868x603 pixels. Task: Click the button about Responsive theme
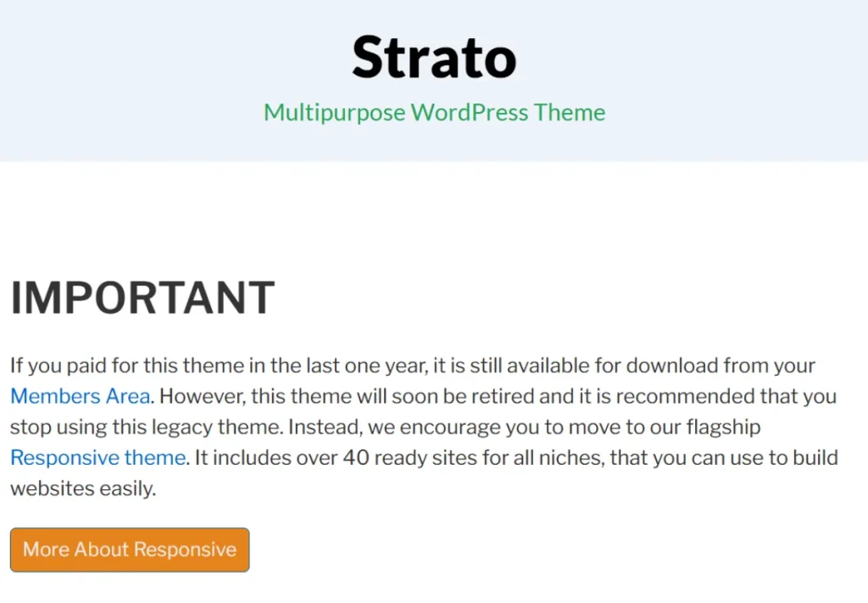pos(129,550)
